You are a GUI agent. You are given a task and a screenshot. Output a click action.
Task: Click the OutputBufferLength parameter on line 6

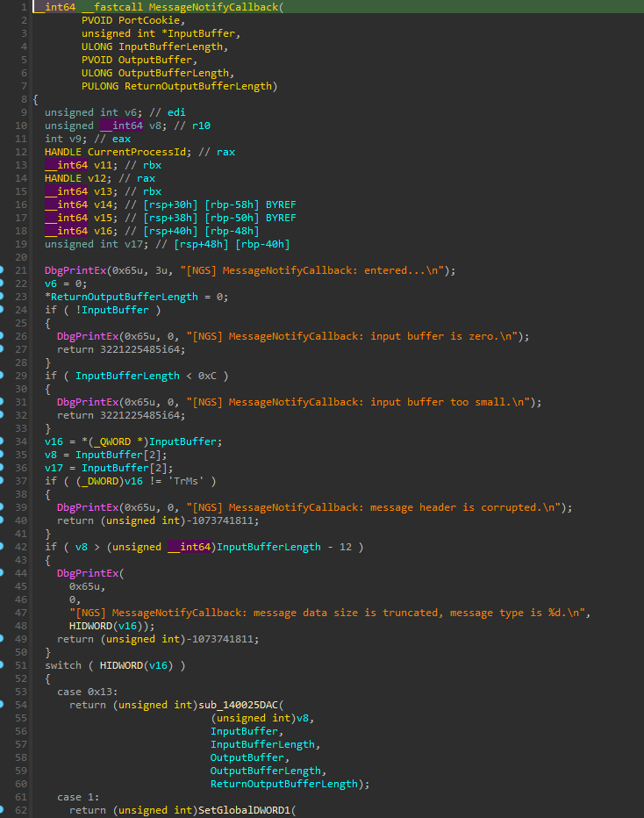(174, 73)
